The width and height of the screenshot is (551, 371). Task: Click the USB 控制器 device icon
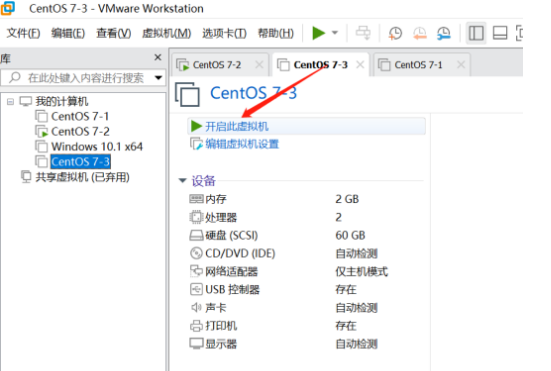(196, 289)
